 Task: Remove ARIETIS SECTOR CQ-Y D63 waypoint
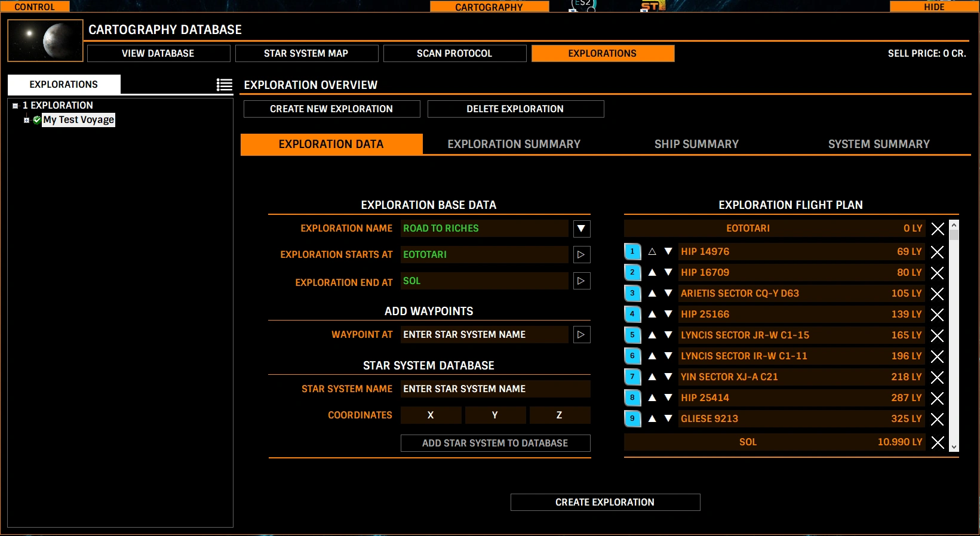pyautogui.click(x=938, y=294)
